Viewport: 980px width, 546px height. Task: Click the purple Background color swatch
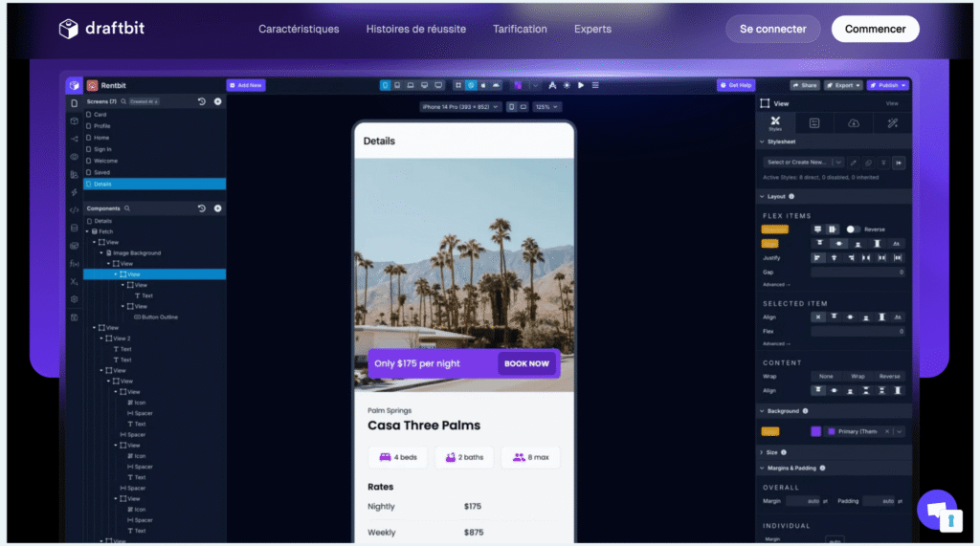pyautogui.click(x=815, y=431)
